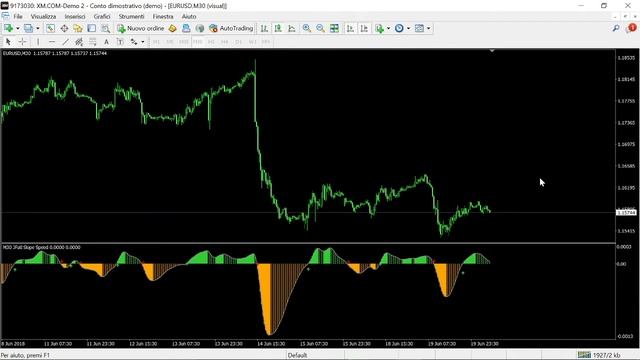Toggle the AutoTrading button
This screenshot has width=640, height=360.
click(231, 28)
